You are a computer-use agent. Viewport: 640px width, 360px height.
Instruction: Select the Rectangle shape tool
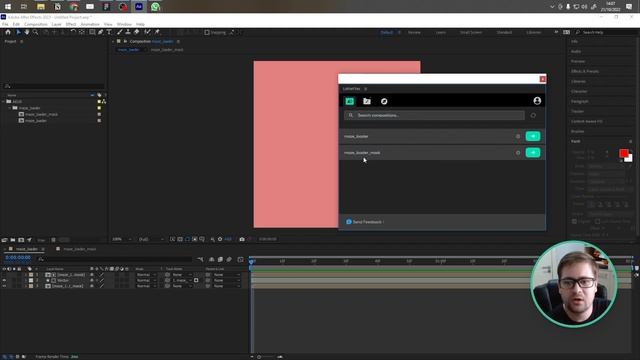coord(92,32)
